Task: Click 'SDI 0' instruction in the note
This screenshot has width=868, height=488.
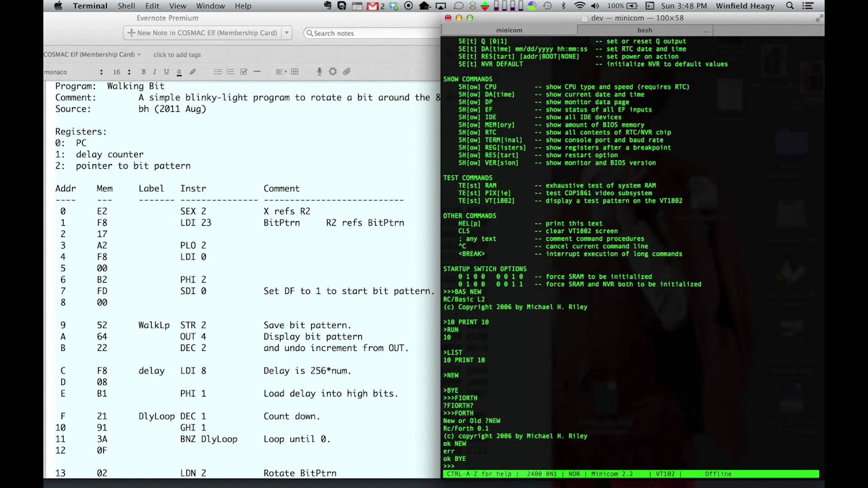Action: [193, 291]
